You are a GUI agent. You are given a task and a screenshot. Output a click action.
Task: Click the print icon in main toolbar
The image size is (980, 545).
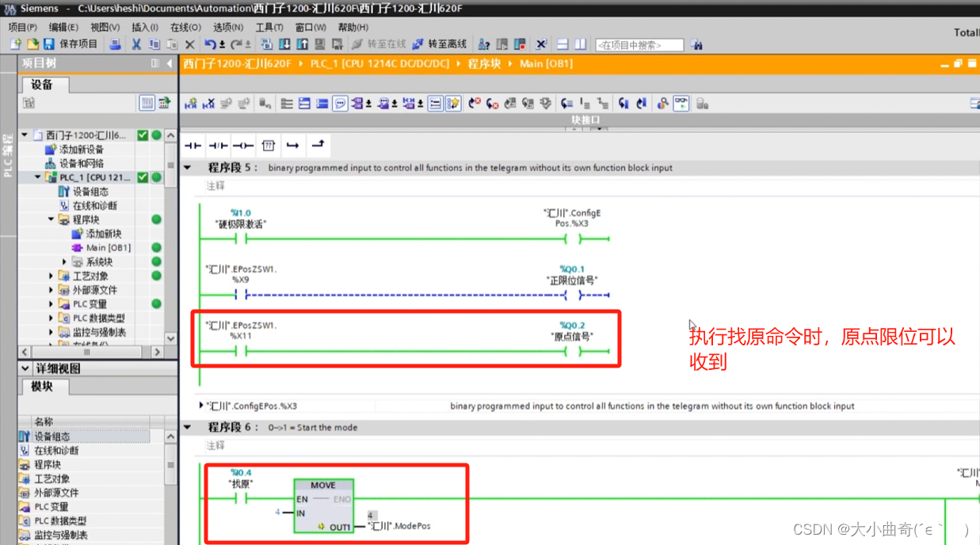[115, 44]
